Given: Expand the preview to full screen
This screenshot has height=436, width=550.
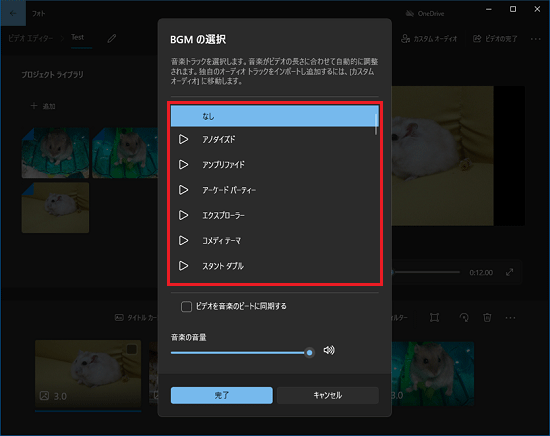Looking at the screenshot, I should [x=510, y=272].
